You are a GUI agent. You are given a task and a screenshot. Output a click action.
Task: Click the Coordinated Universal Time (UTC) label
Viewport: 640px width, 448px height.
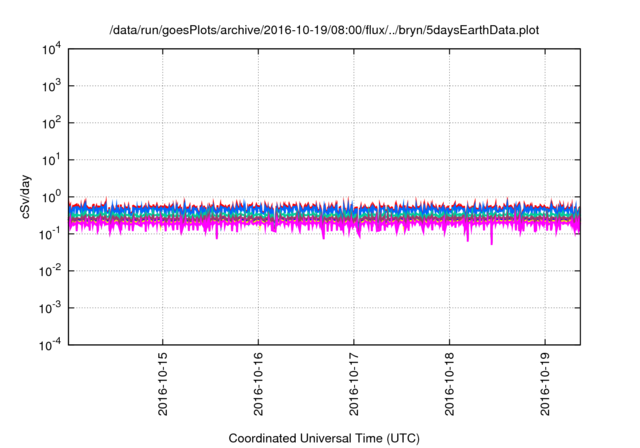(324, 438)
